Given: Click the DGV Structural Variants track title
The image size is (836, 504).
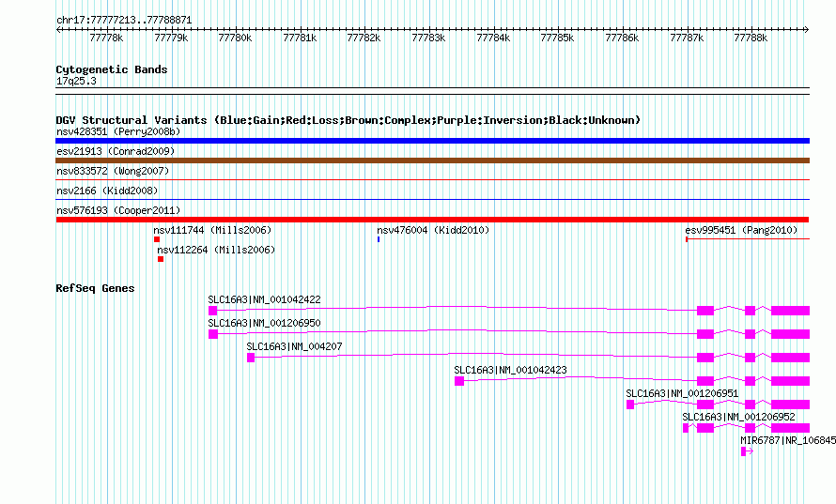Looking at the screenshot, I should [348, 120].
